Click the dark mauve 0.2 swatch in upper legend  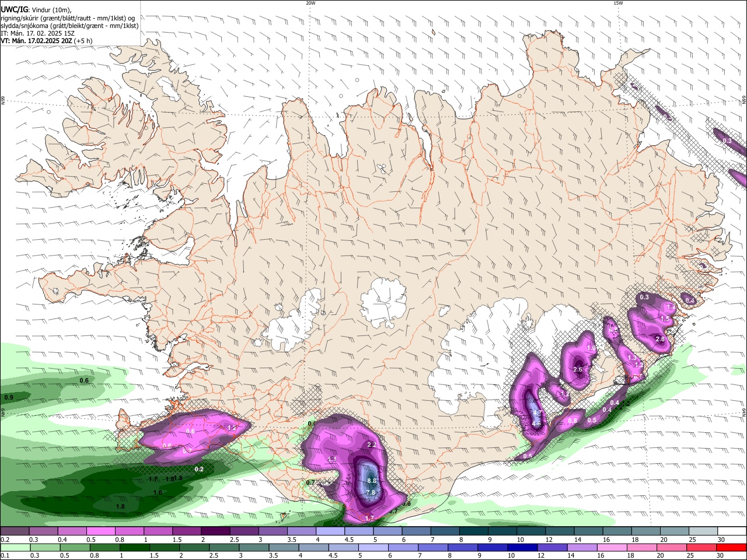tap(14, 531)
